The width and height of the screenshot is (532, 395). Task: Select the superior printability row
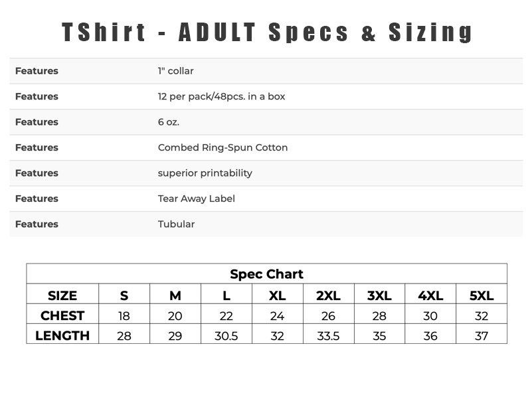pyautogui.click(x=266, y=173)
